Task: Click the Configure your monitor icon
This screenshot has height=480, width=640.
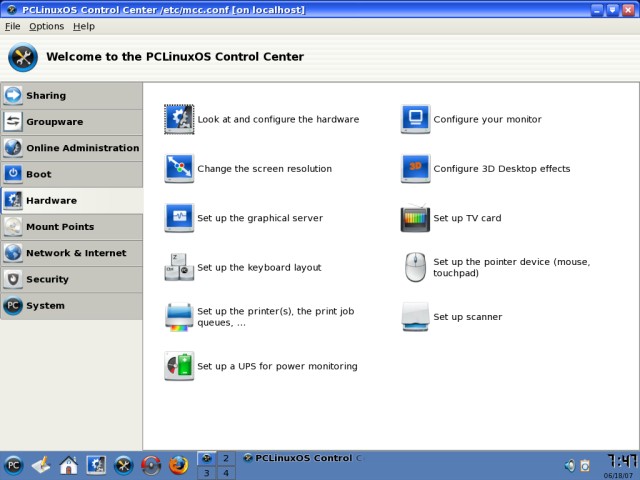Action: pos(416,119)
